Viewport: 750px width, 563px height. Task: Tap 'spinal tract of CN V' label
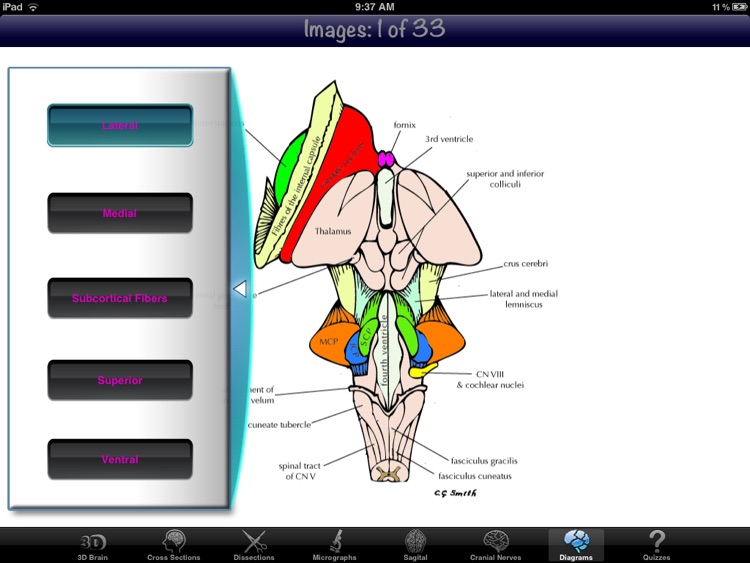point(300,471)
